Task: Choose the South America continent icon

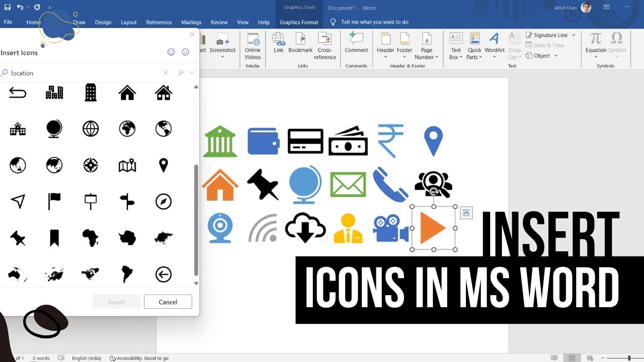Action: tap(127, 274)
